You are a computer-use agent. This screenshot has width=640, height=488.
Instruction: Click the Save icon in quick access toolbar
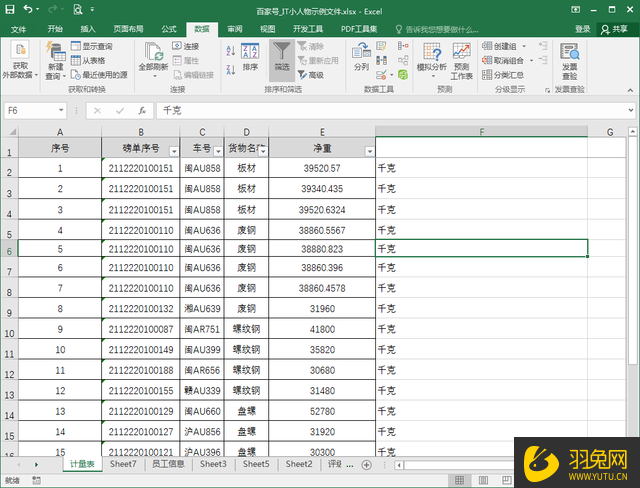[10, 9]
